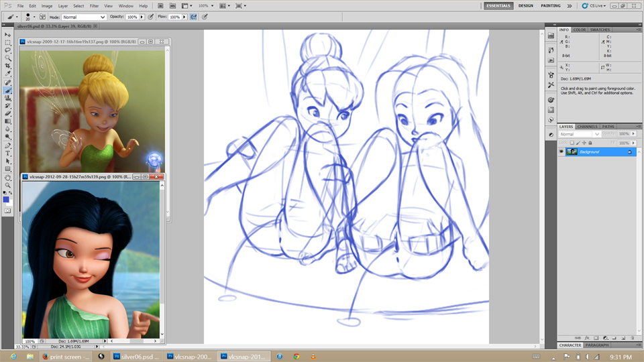
Task: Select the Spot Healing Brush tool
Action: click(x=8, y=83)
